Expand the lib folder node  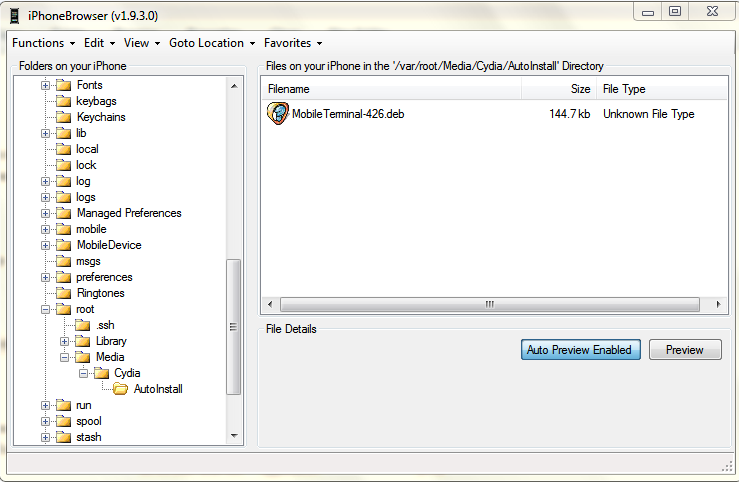click(45, 134)
